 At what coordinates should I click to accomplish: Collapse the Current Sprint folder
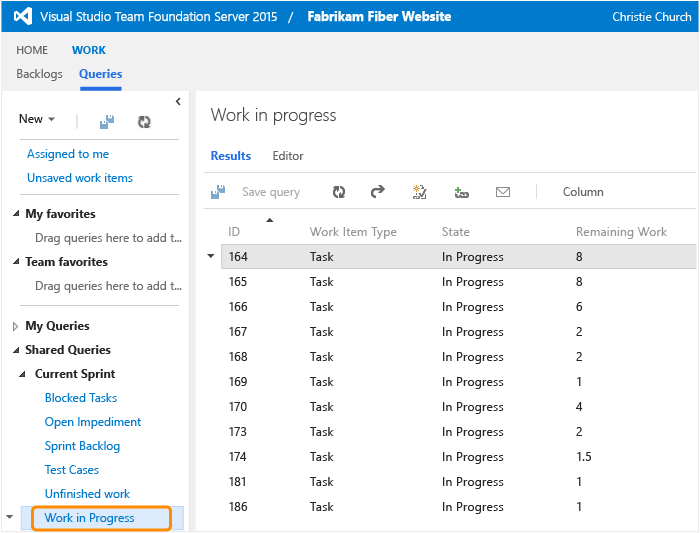[x=22, y=374]
